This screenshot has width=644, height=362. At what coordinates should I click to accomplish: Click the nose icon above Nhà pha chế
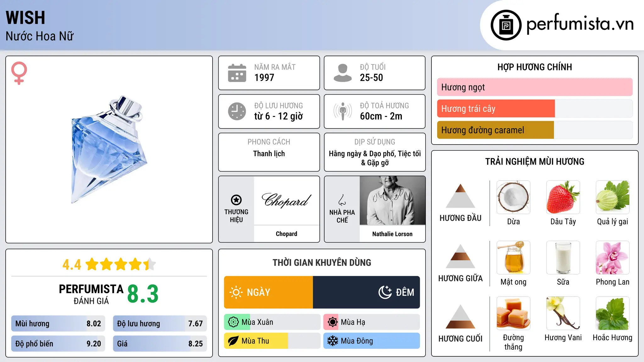point(342,200)
